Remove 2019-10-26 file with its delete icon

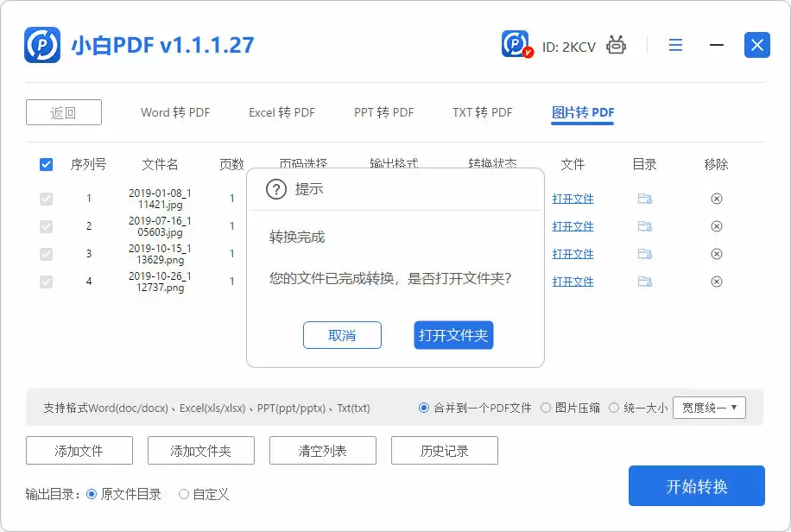pyautogui.click(x=717, y=281)
